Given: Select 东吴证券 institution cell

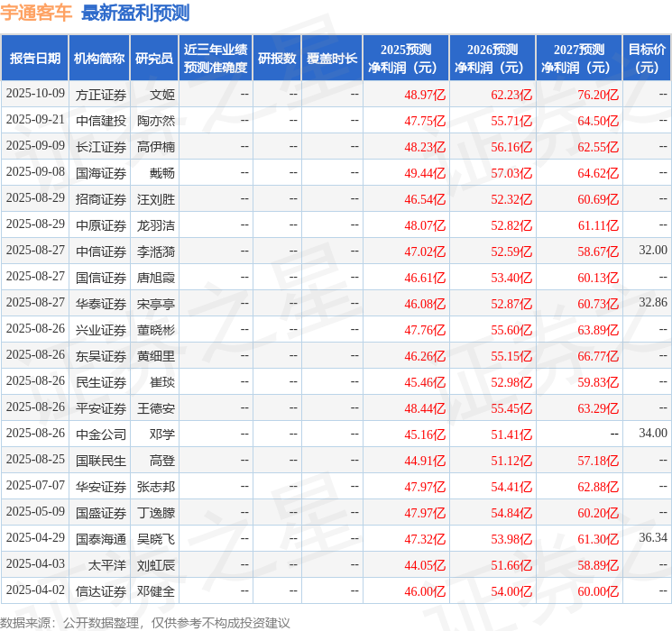Looking at the screenshot, I should click(x=101, y=356).
